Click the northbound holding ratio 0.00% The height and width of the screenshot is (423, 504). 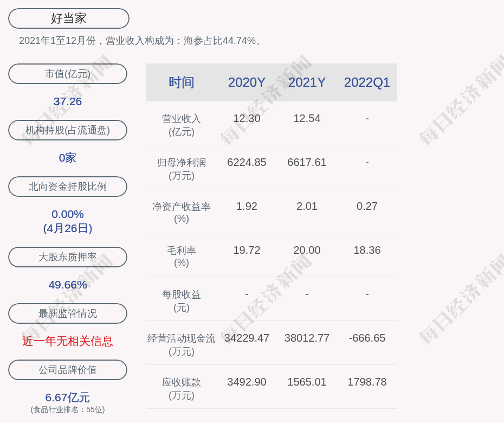[68, 214]
